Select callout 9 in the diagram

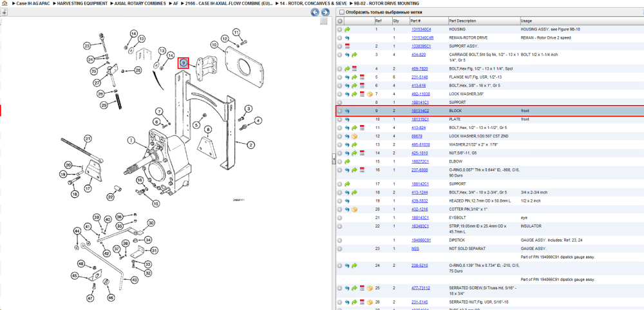coord(183,63)
